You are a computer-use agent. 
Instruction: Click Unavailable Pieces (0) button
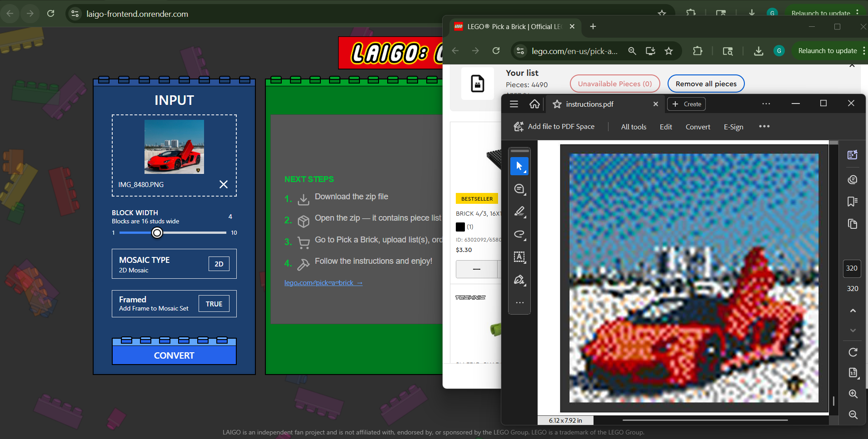615,84
